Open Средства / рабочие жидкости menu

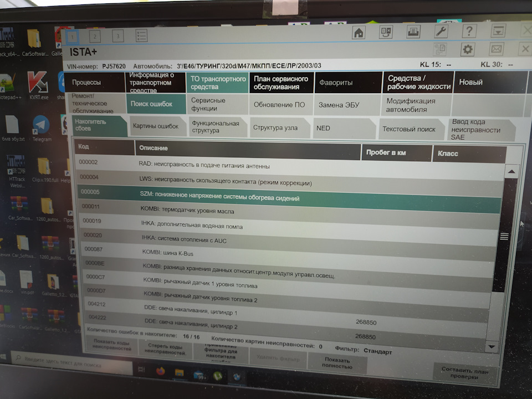[x=418, y=82]
